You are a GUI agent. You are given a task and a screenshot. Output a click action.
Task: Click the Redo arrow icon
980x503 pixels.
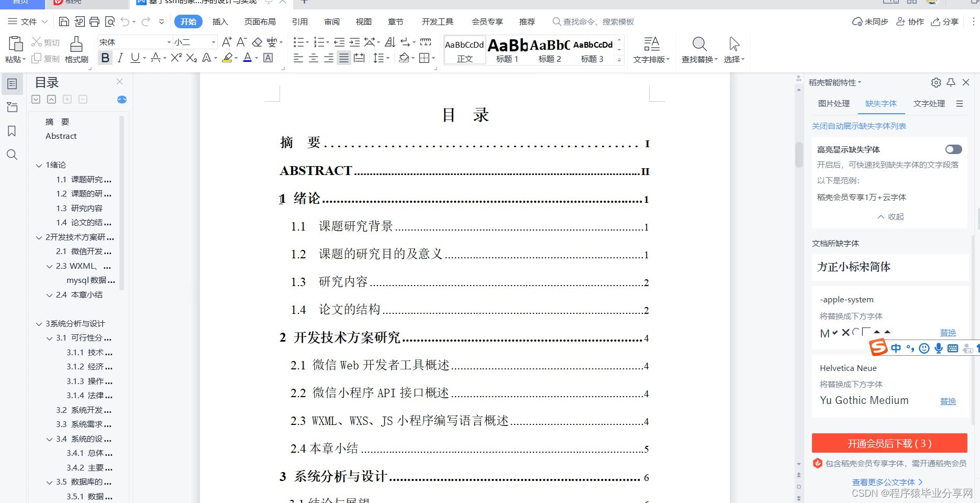146,21
